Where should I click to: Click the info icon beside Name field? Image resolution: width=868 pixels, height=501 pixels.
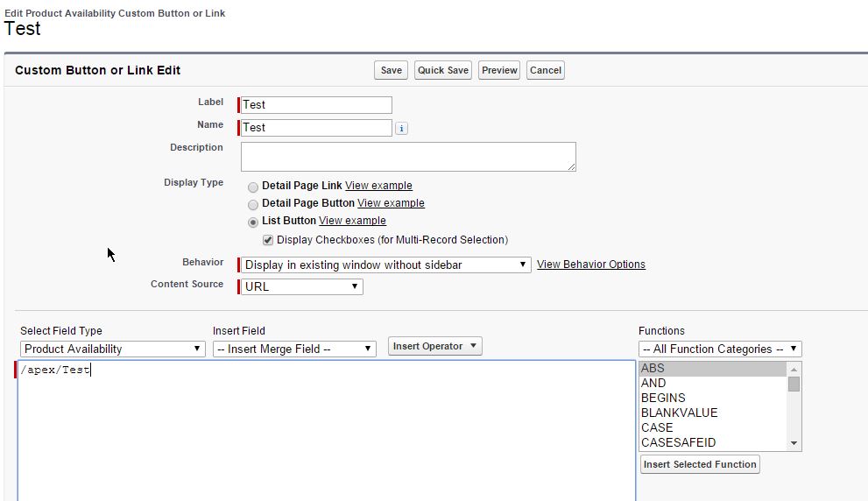coord(401,128)
